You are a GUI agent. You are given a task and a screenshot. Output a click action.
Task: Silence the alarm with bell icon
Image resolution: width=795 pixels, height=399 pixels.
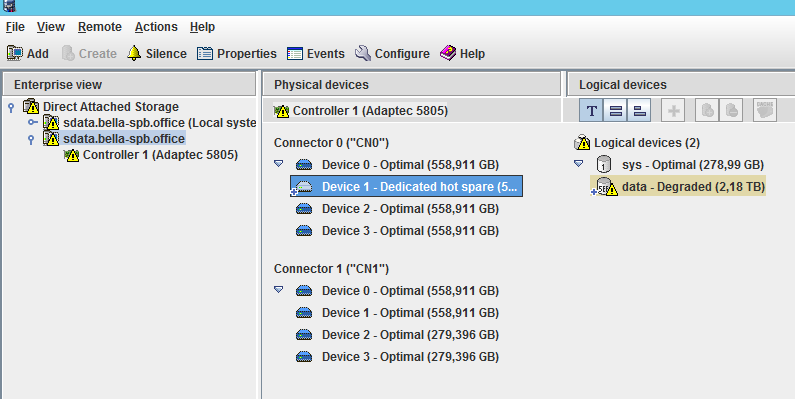coord(134,53)
